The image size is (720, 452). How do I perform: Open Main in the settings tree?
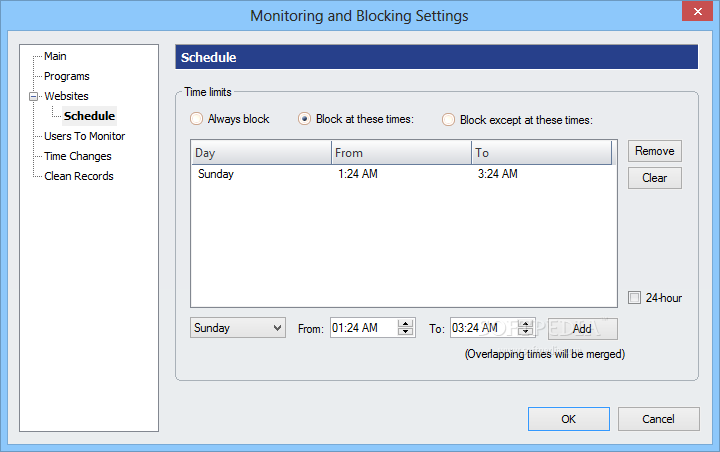[x=55, y=56]
